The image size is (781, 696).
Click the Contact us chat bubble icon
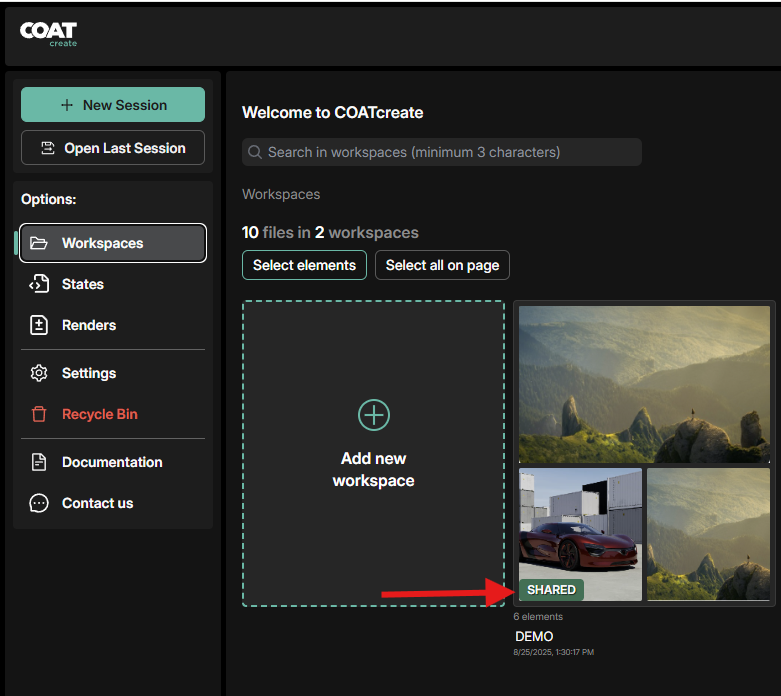coord(39,503)
